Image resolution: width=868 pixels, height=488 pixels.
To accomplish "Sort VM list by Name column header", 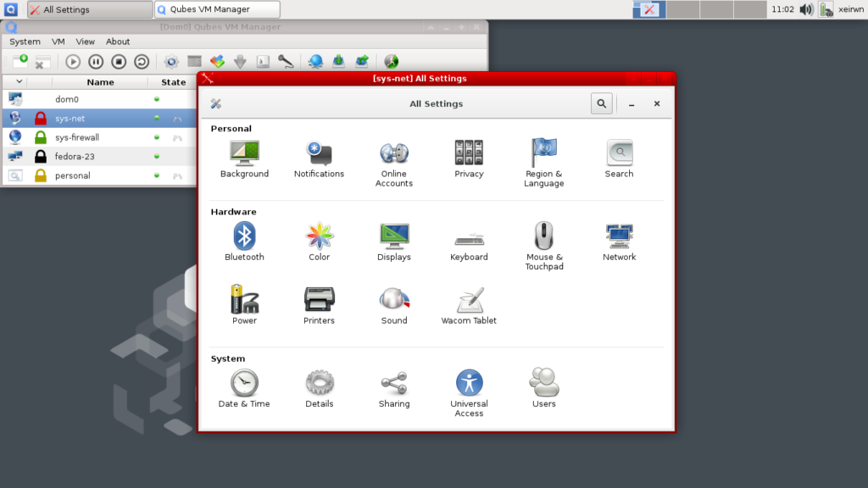I will pyautogui.click(x=100, y=82).
